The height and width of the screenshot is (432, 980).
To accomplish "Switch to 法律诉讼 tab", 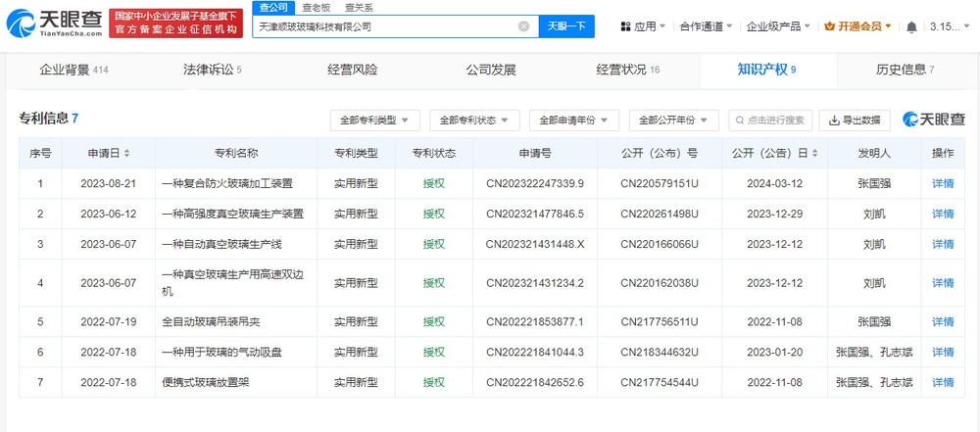I will pyautogui.click(x=212, y=70).
